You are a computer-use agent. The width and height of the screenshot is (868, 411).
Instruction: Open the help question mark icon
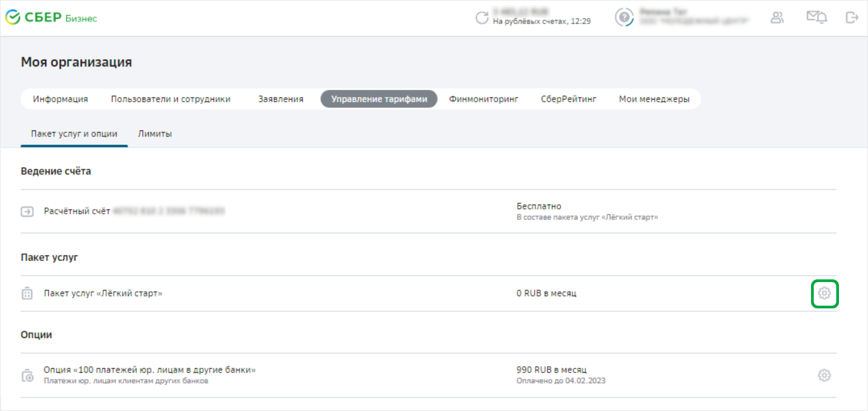[624, 18]
